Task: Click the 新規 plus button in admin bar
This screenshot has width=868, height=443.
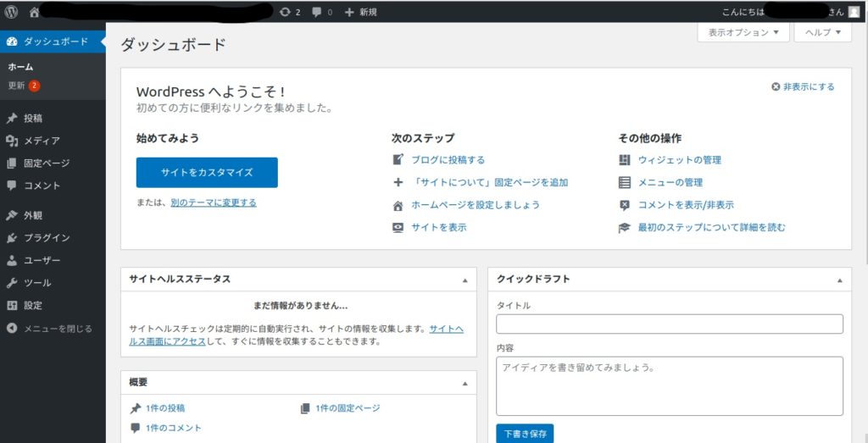Action: [361, 12]
